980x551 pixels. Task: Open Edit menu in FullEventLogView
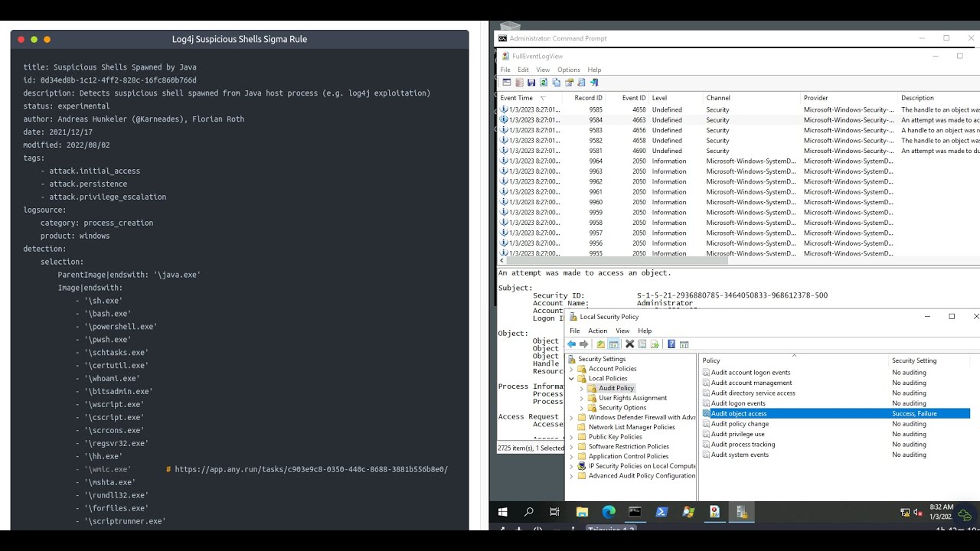click(x=523, y=70)
